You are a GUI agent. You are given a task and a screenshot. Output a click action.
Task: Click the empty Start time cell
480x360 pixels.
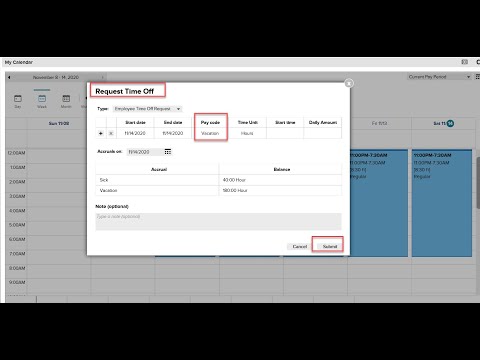click(x=285, y=133)
